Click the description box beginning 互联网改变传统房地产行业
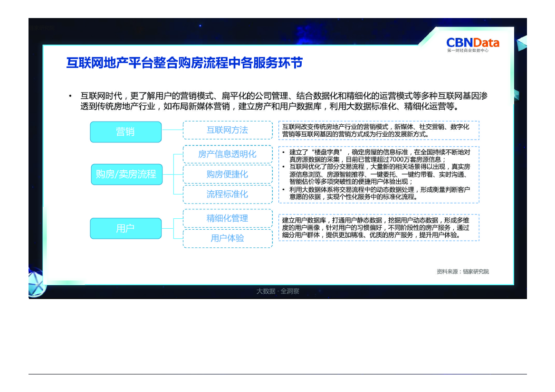 (x=378, y=130)
